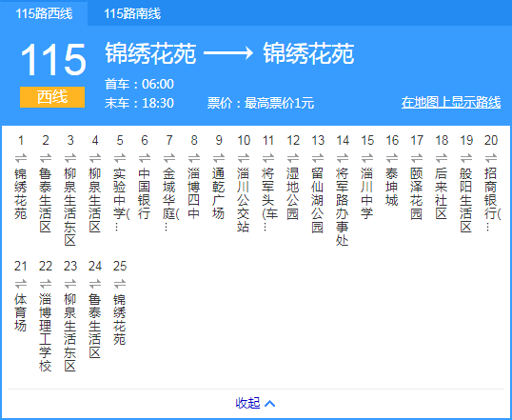Select stop 10 淄川公交站
This screenshot has height=420, width=512.
point(244,200)
